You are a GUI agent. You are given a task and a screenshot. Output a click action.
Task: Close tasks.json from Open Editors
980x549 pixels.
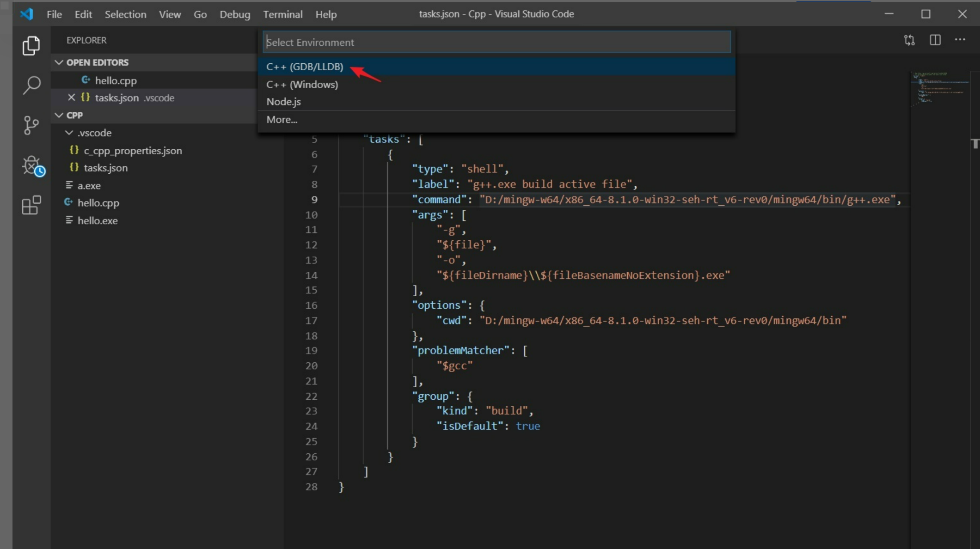(71, 98)
